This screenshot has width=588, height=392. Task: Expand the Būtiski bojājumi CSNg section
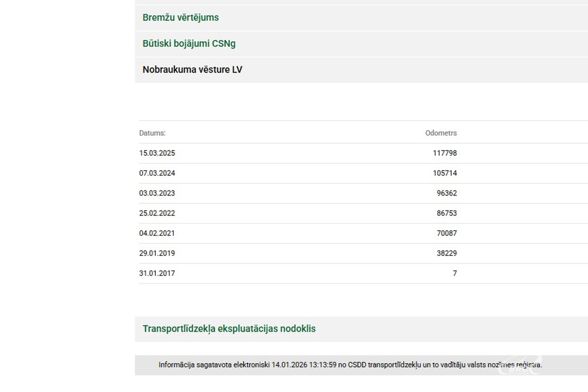[x=189, y=44]
